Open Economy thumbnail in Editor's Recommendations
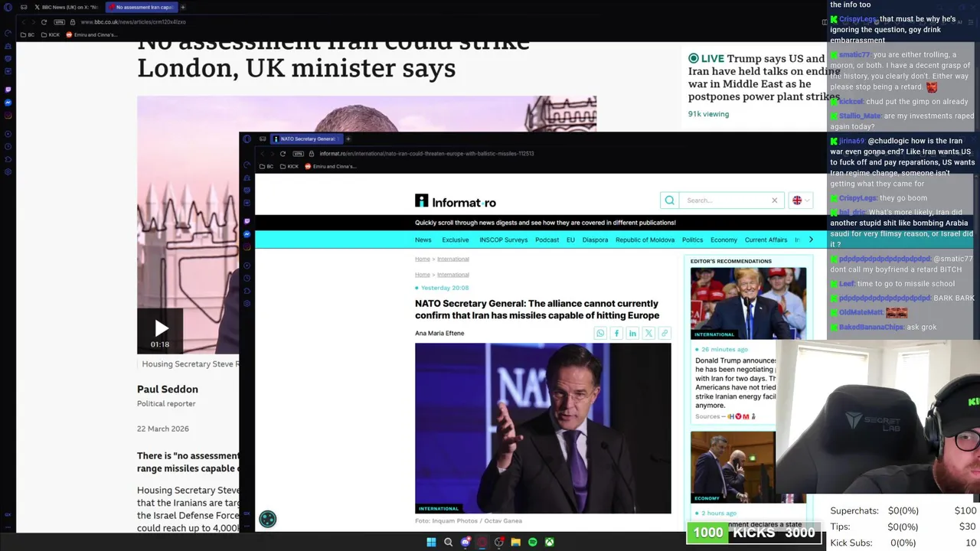The width and height of the screenshot is (980, 551). click(x=733, y=467)
